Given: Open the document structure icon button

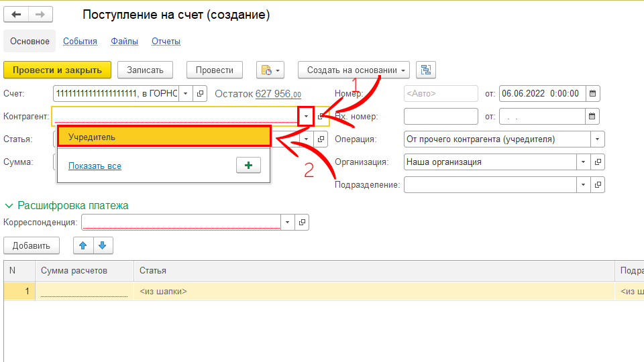Looking at the screenshot, I should coord(425,70).
